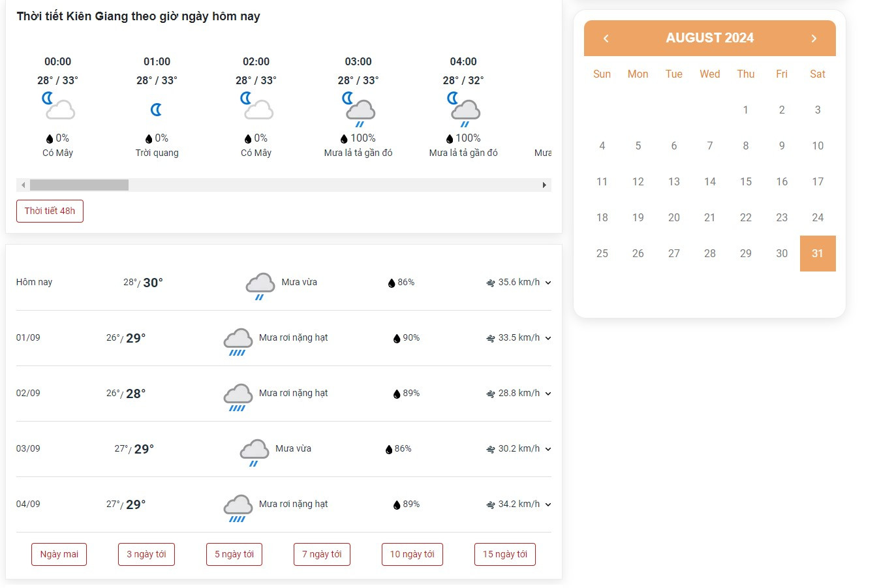Click the 01/09 date label

coord(28,338)
